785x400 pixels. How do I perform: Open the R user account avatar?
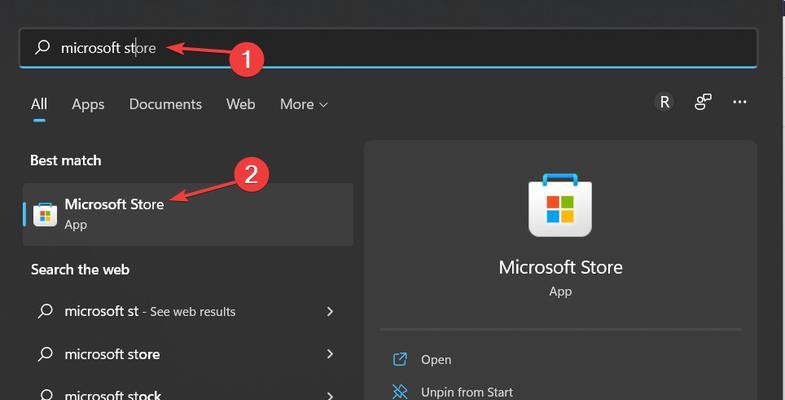[x=664, y=102]
